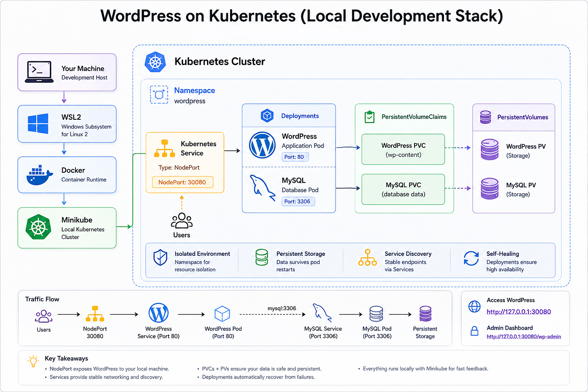Click the globe icon beside Access WordPress

475,306
